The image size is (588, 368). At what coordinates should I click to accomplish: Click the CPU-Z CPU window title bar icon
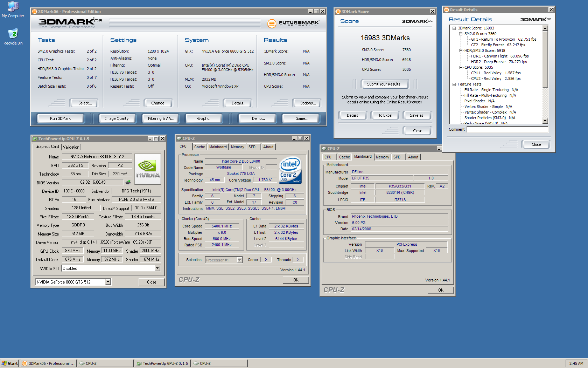[179, 138]
